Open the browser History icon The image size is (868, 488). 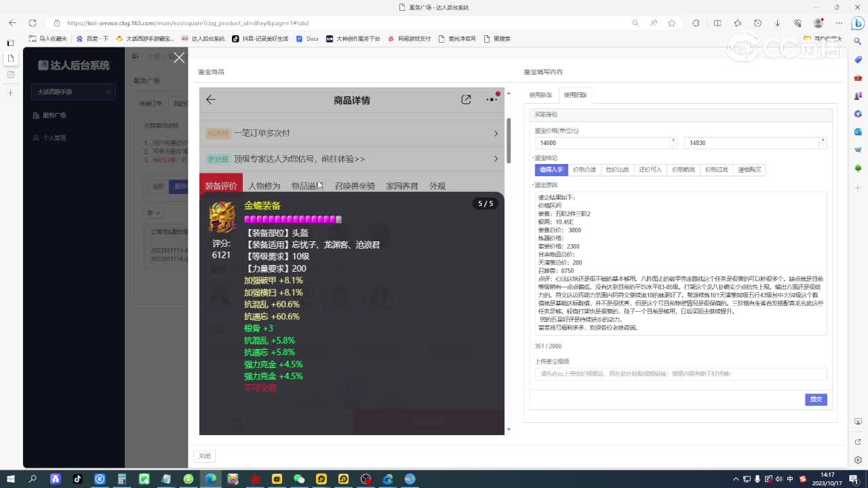tap(757, 23)
